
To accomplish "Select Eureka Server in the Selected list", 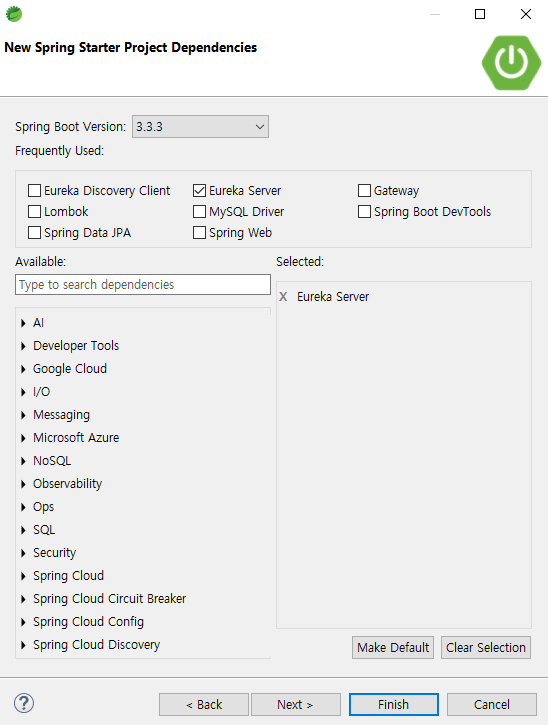I will pyautogui.click(x=333, y=297).
